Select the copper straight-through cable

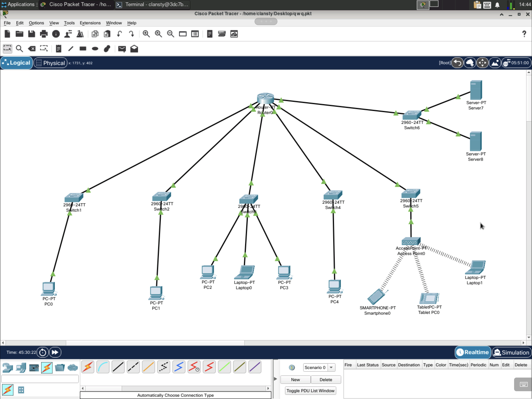118,367
